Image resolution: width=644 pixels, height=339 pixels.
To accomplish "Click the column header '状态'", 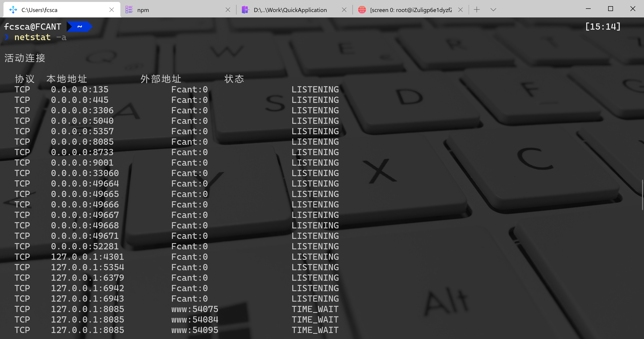I will click(x=234, y=79).
